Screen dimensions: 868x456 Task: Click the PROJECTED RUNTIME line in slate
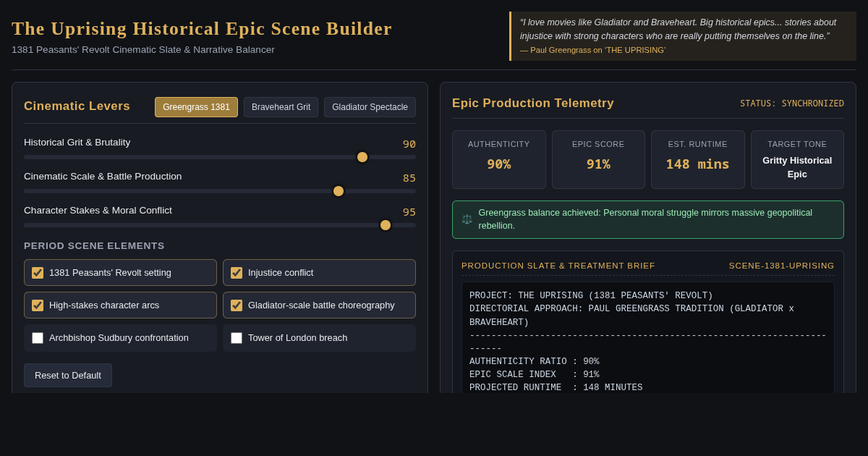pos(556,388)
